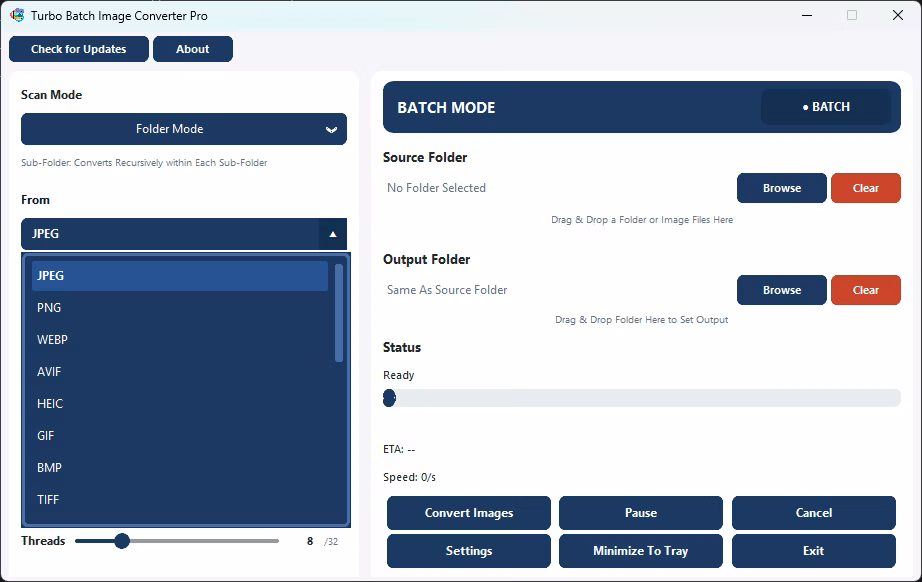
Task: Browse for the Source Folder
Action: pyautogui.click(x=781, y=188)
